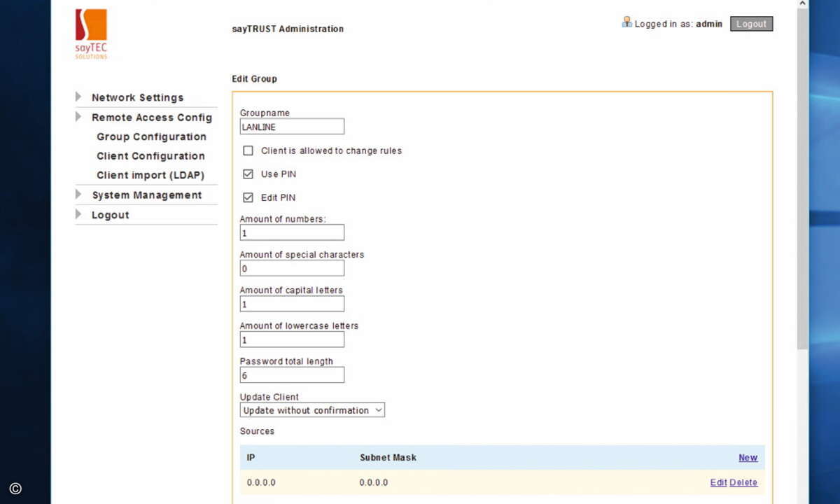Click the arrow next to sidebar Logout
Viewport: 840px width, 504px height.
point(78,213)
